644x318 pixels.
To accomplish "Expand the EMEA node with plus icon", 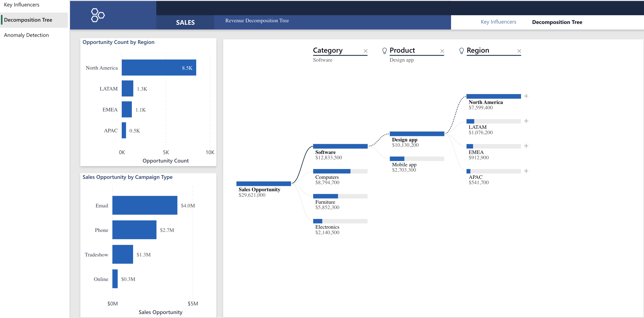I will pos(526,146).
